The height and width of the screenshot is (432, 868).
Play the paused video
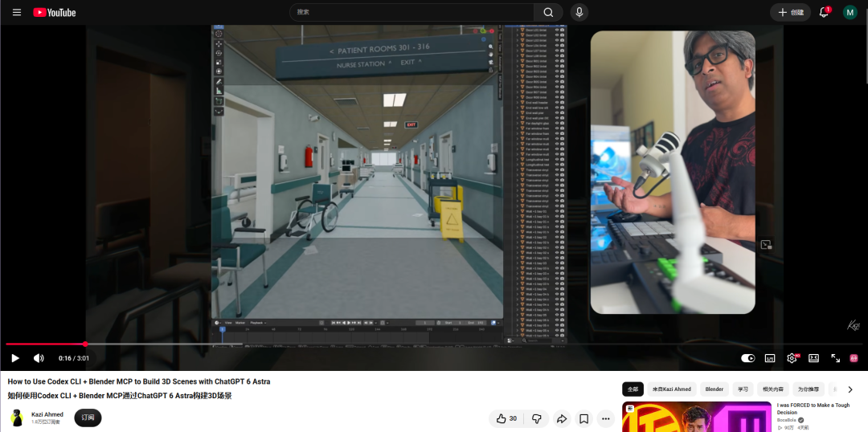15,358
